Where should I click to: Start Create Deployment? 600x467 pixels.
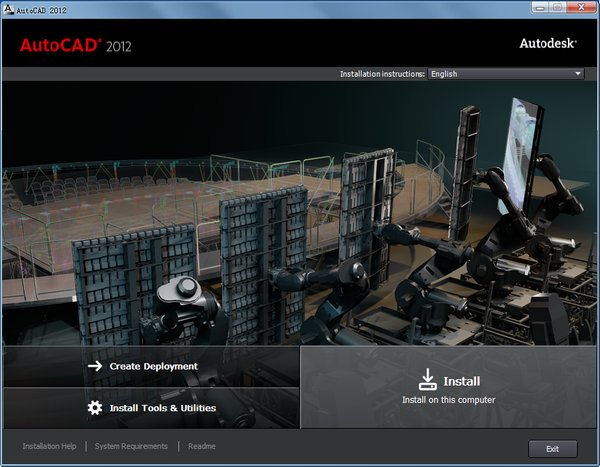coord(152,366)
